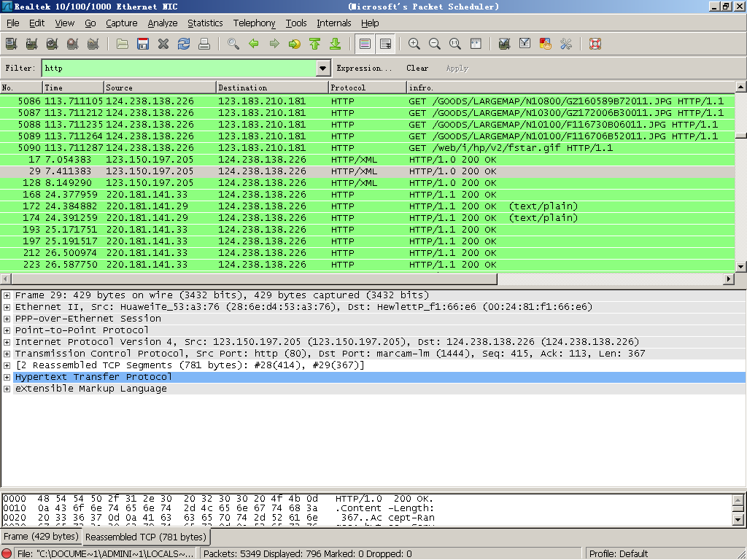Switch to Frame (429 bytes) tab
747x560 pixels.
tap(41, 537)
